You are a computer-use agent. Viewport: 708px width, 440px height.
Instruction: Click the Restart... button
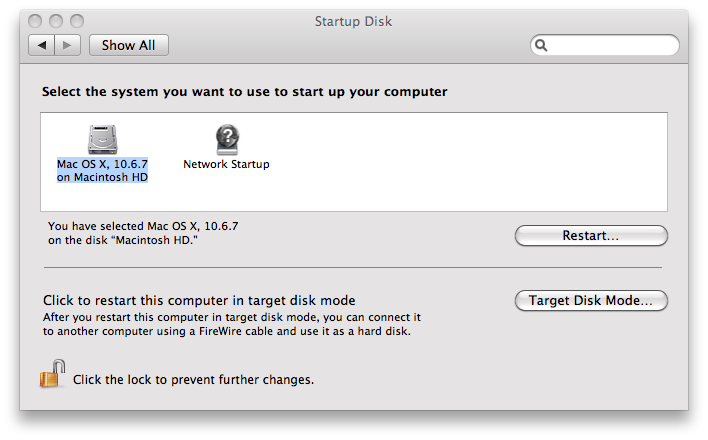coord(590,236)
